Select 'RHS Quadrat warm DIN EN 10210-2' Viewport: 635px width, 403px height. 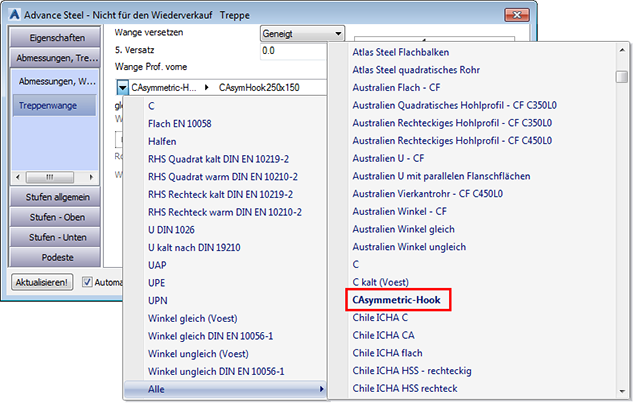225,177
